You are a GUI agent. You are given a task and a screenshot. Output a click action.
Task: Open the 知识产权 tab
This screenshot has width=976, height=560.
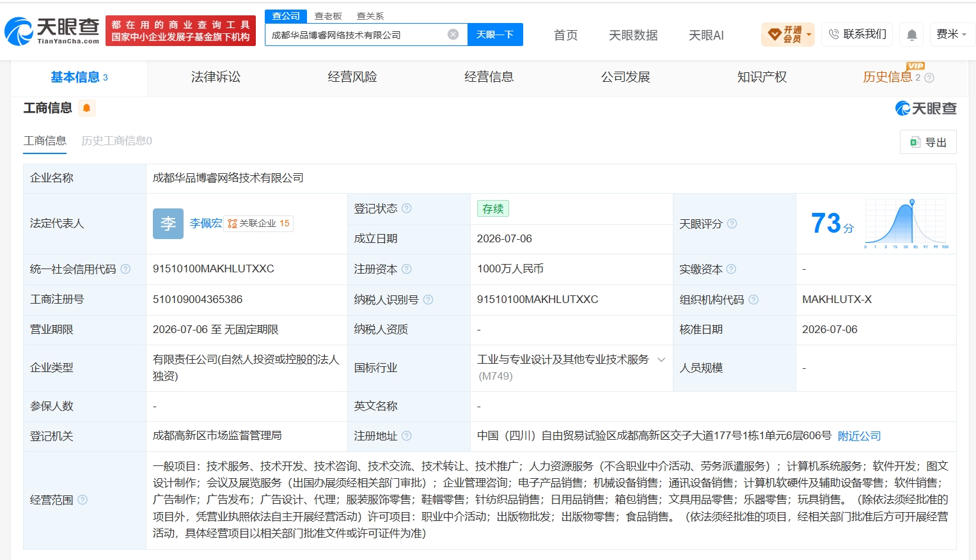pos(762,77)
